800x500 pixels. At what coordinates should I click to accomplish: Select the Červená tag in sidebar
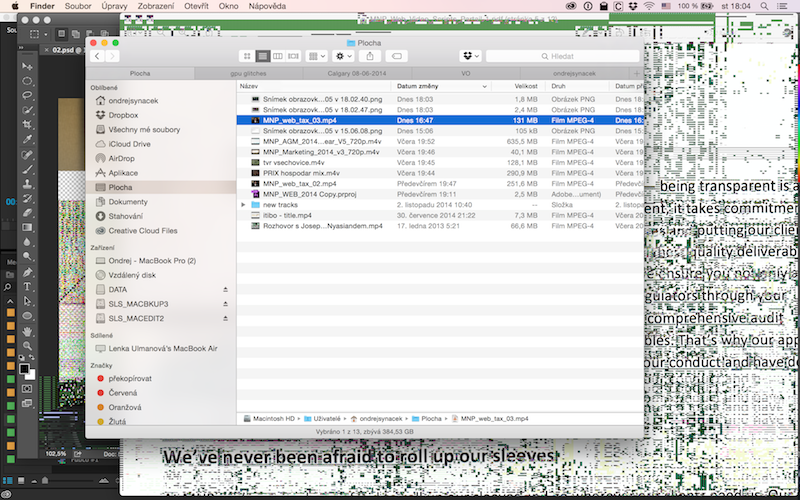coord(122,393)
